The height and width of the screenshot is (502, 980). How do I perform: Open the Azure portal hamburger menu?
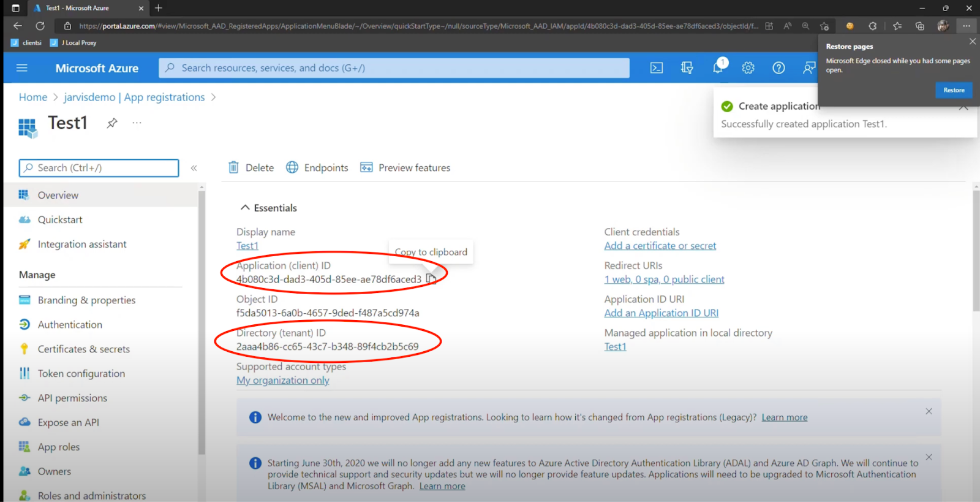22,68
